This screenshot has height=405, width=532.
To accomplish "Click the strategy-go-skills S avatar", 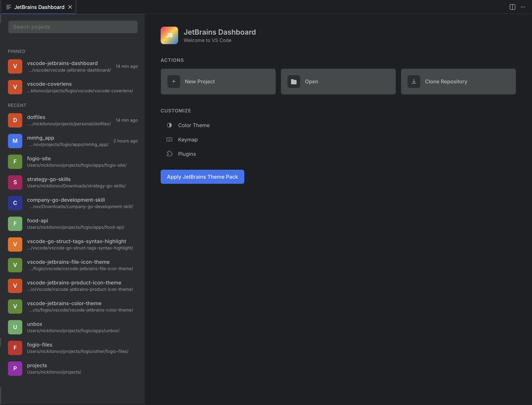I will pyautogui.click(x=15, y=182).
